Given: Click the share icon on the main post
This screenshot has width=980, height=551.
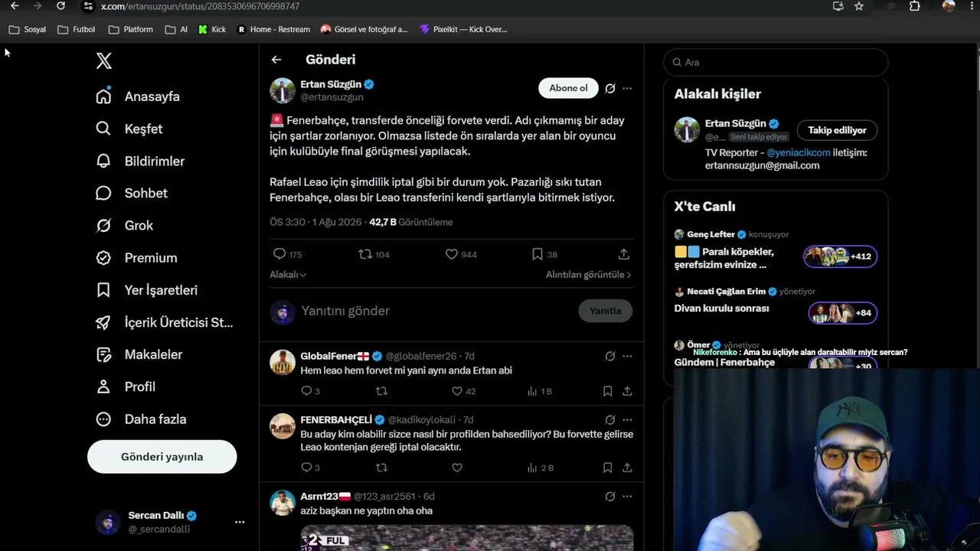Looking at the screenshot, I should (624, 254).
